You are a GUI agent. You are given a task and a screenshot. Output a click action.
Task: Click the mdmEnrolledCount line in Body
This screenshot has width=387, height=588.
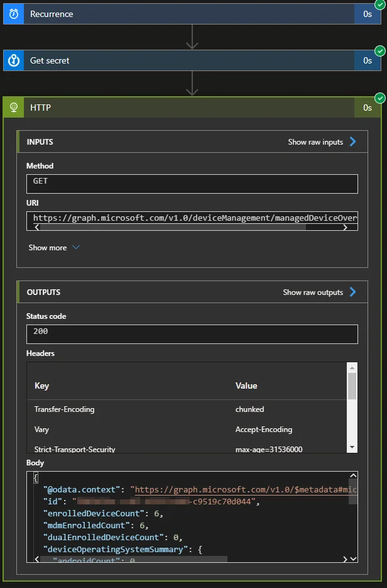click(x=96, y=526)
